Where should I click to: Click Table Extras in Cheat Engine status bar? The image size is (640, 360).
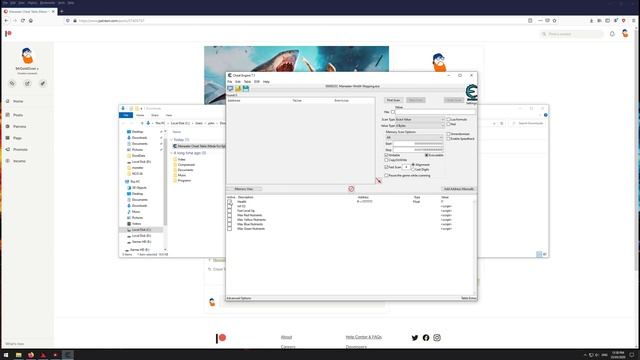[469, 298]
